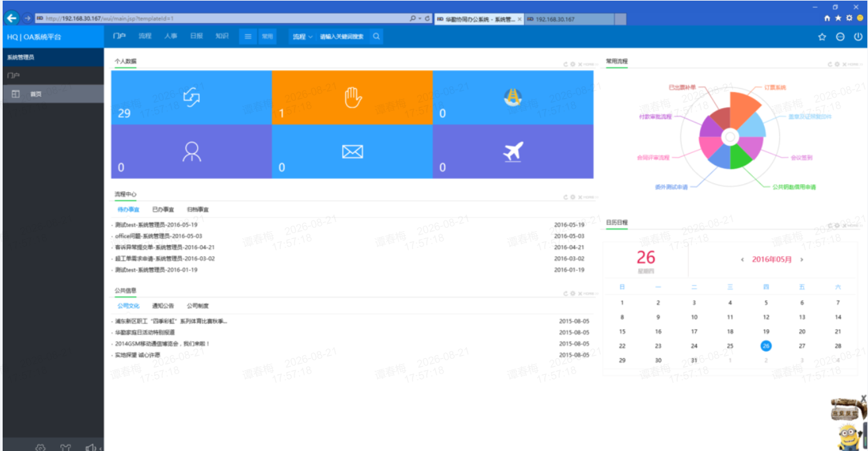Open the airplane tile in personal data
This screenshot has width=868, height=451.
[x=513, y=152]
